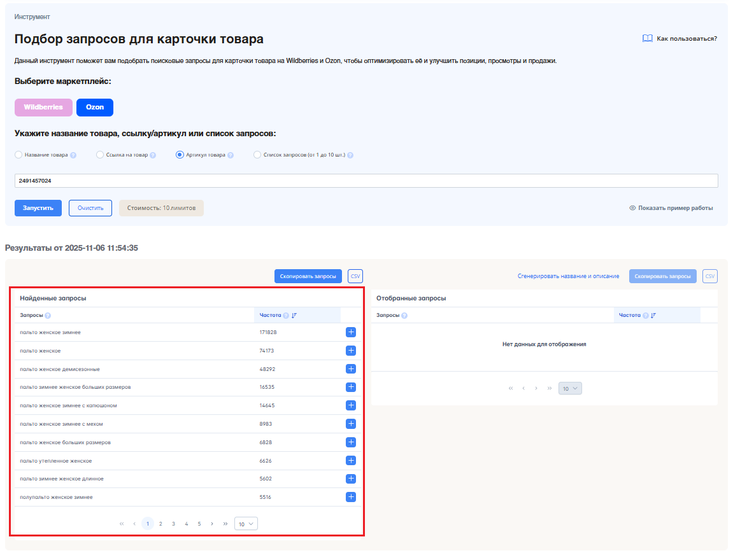The height and width of the screenshot is (560, 740).
Task: Sort found queries by Частота sort icon
Action: pyautogui.click(x=294, y=316)
